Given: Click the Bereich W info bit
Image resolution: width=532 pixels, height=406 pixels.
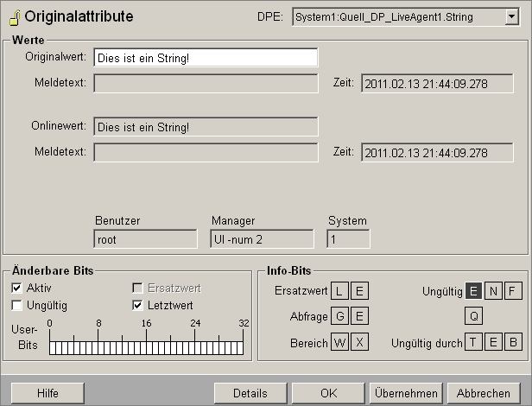Looking at the screenshot, I should [341, 342].
